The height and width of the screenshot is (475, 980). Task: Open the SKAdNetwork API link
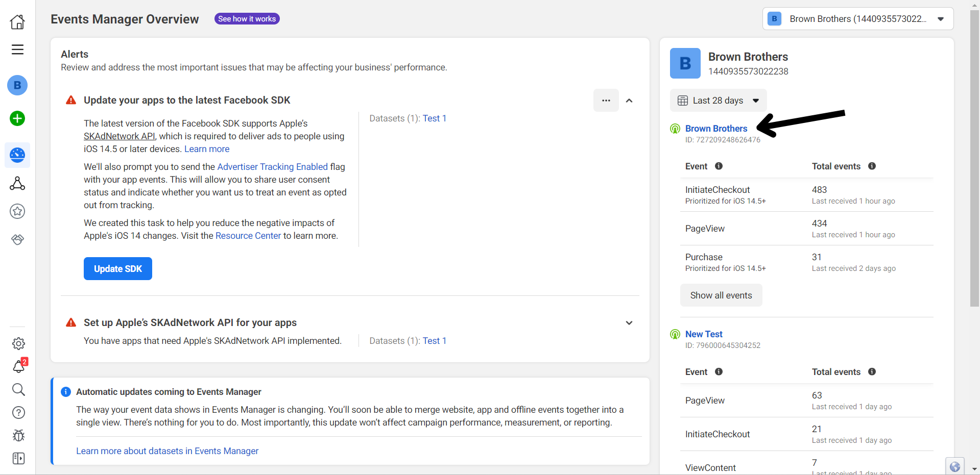(x=119, y=136)
